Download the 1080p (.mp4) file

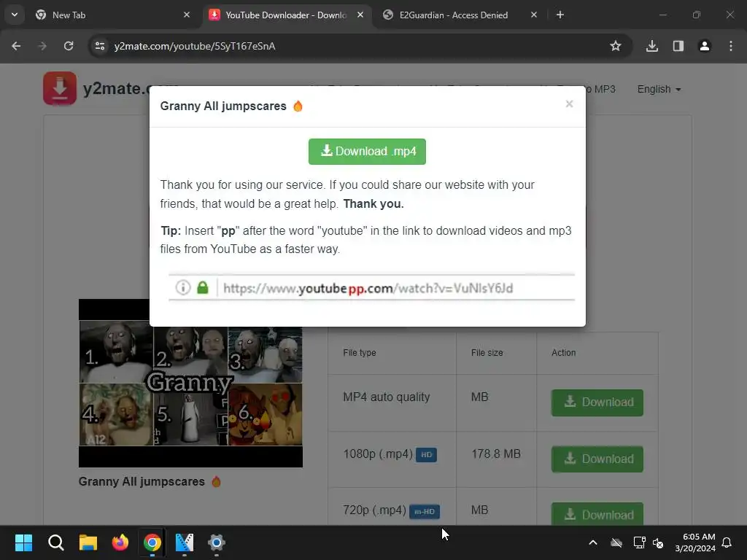[597, 459]
